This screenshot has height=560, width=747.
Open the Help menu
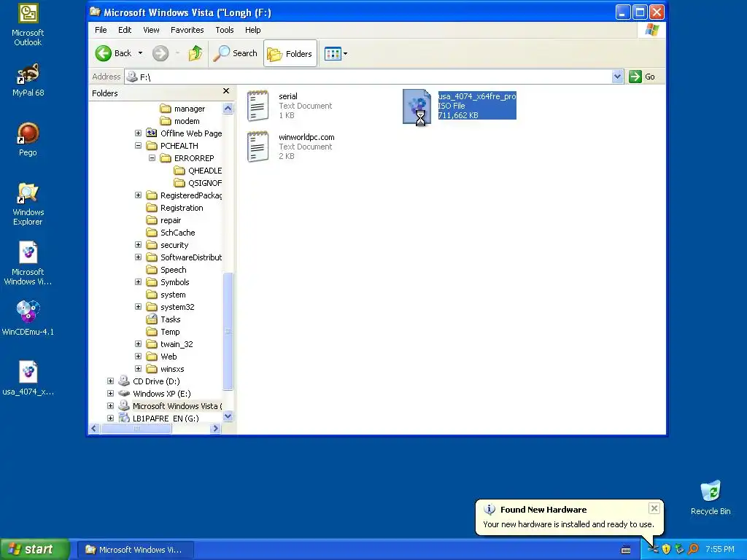pyautogui.click(x=252, y=30)
